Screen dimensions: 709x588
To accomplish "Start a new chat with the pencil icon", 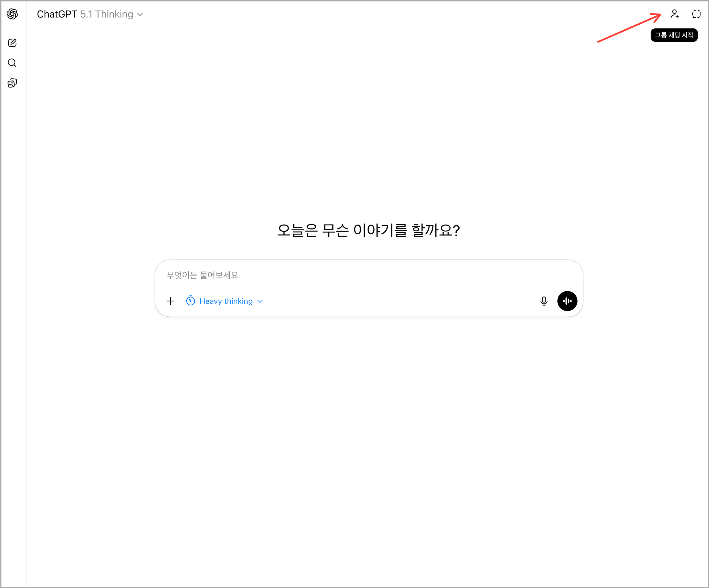I will click(x=12, y=43).
